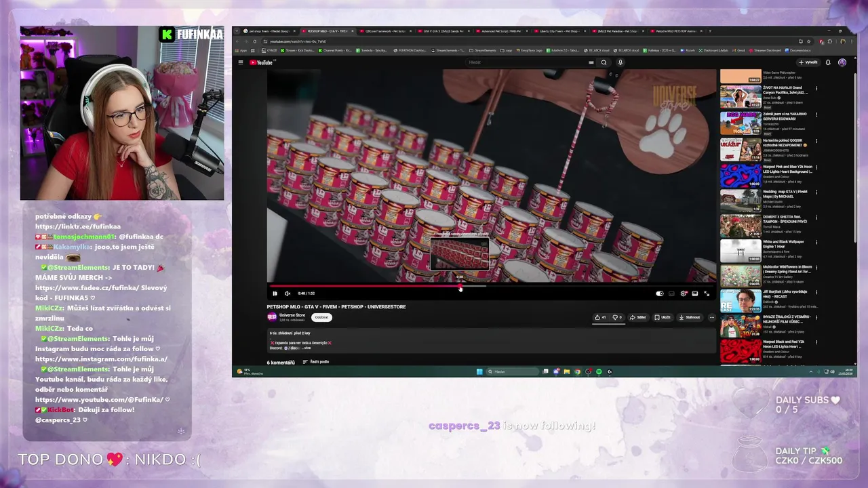Reload the page with browser refresh
The image size is (868, 488).
tap(255, 41)
